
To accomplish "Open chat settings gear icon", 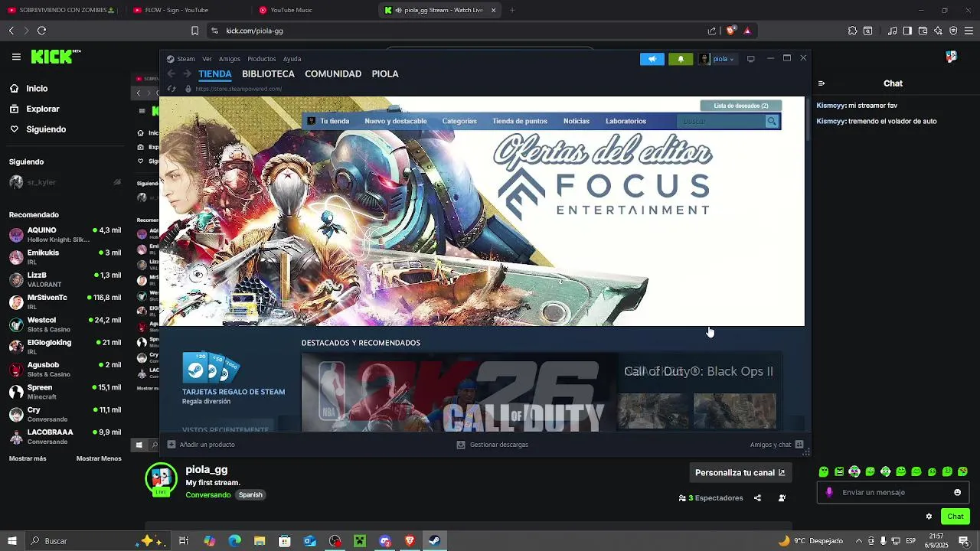I will tap(929, 517).
